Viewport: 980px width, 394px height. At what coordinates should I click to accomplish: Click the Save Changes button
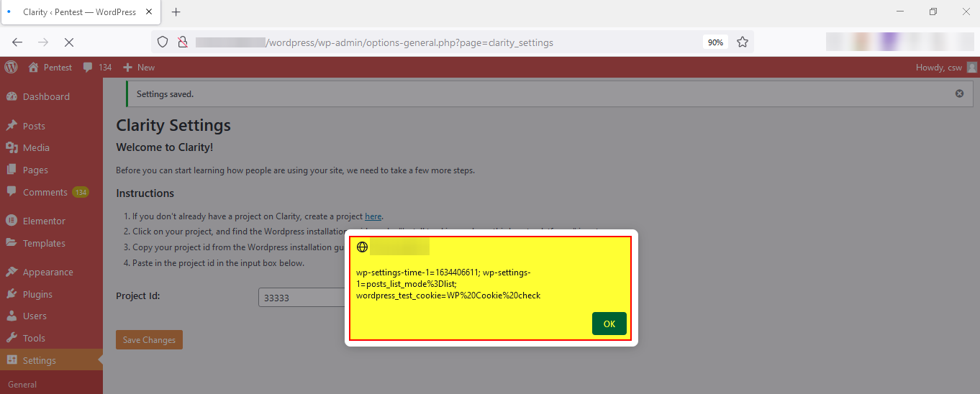coord(149,340)
